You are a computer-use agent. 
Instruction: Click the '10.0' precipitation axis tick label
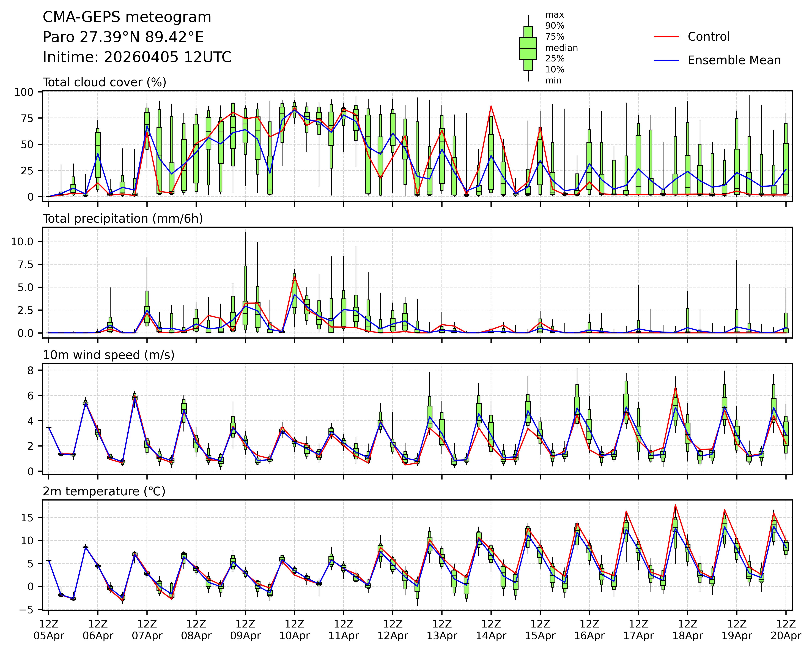tap(22, 242)
